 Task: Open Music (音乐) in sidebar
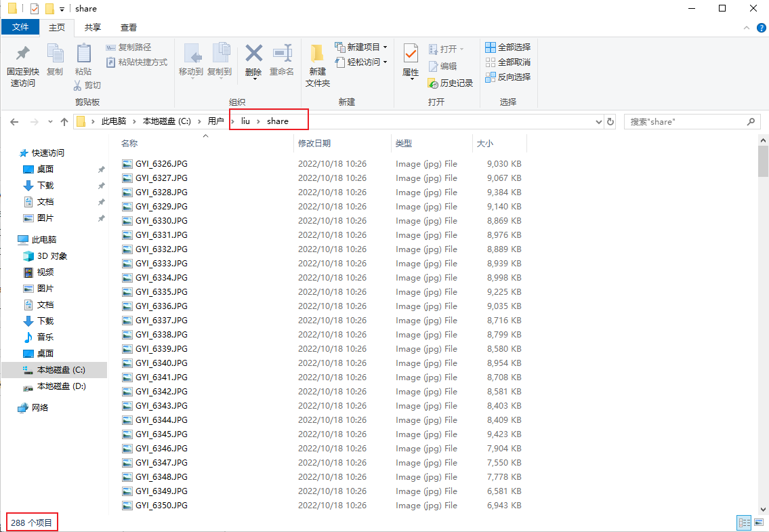[x=45, y=337]
